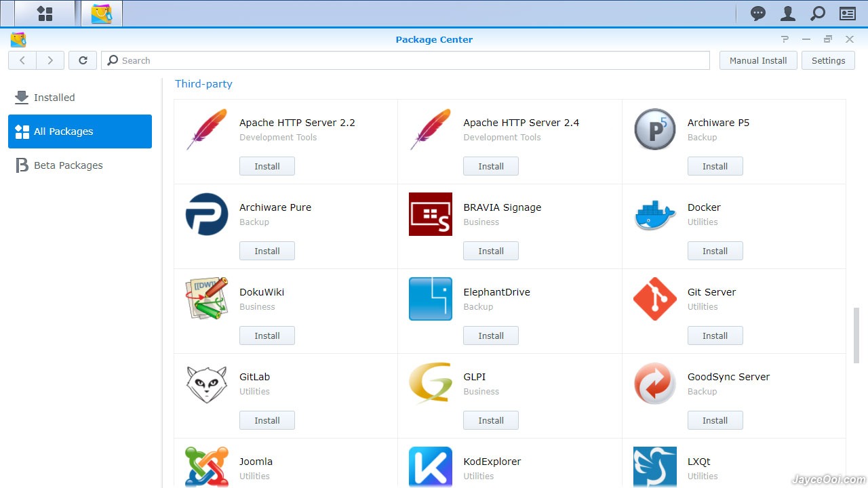
Task: Select Installed in the sidebar
Action: [80, 98]
